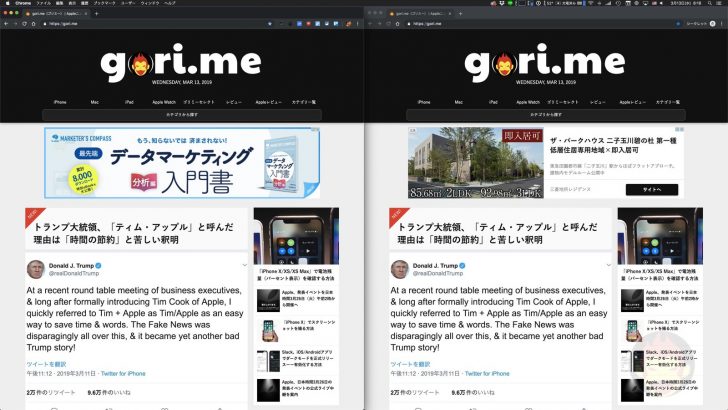Open the ブックマーク menu
This screenshot has height=410, width=728.
pos(104,3)
